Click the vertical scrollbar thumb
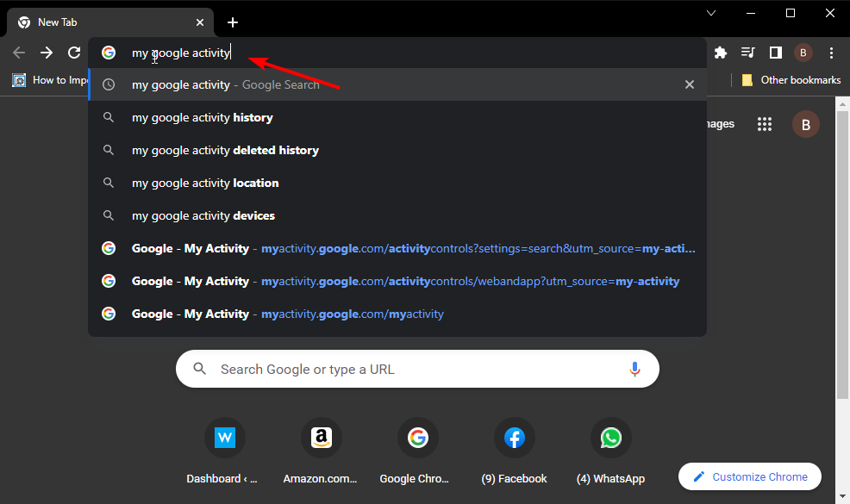 (842, 255)
